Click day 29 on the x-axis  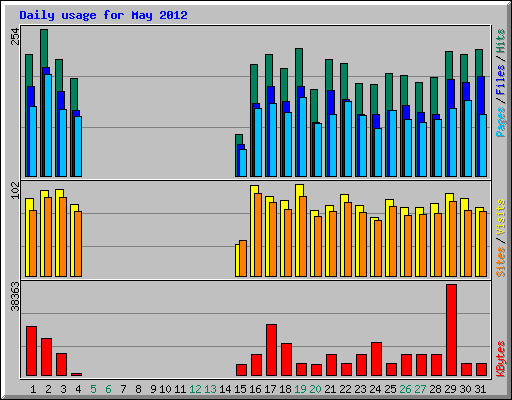click(450, 389)
